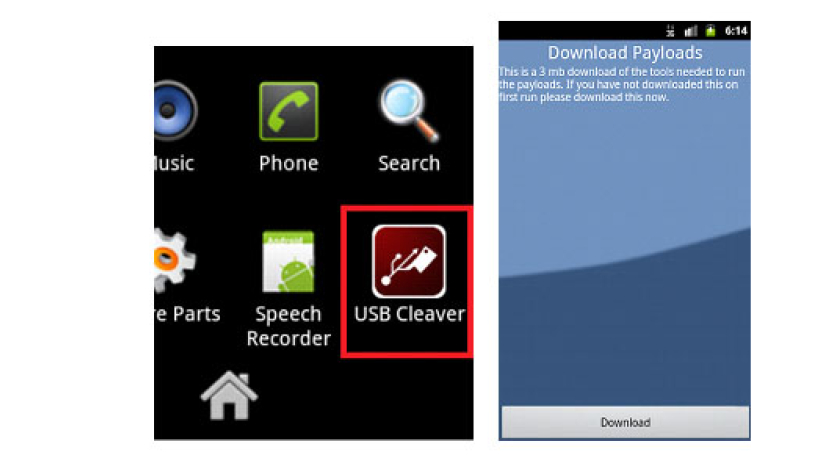Tap the Music speaker icon
Screen dimensions: 830x466
176,110
